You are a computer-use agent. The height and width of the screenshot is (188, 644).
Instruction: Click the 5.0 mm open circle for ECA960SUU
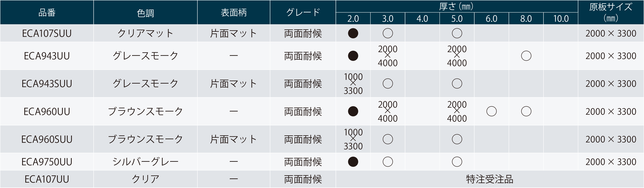pyautogui.click(x=457, y=139)
